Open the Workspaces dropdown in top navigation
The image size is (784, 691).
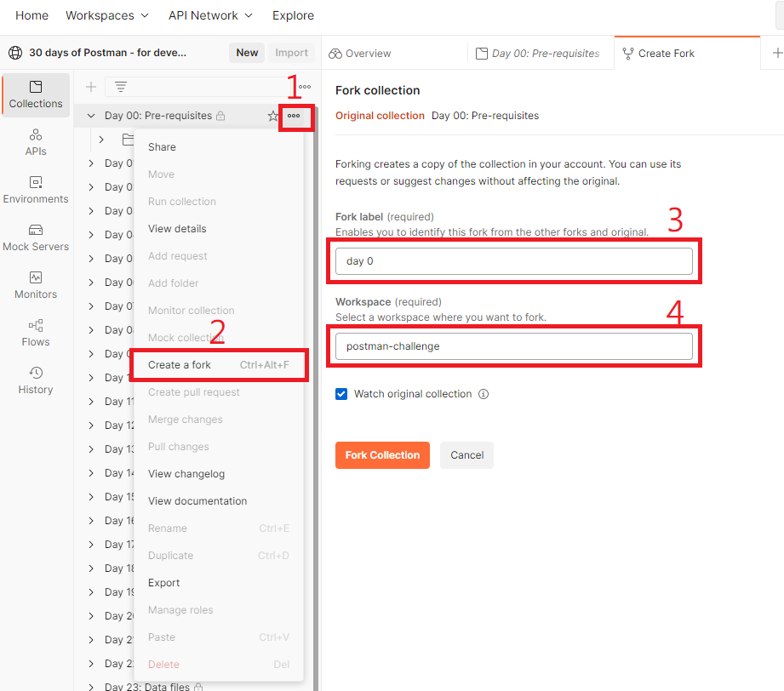coord(107,15)
